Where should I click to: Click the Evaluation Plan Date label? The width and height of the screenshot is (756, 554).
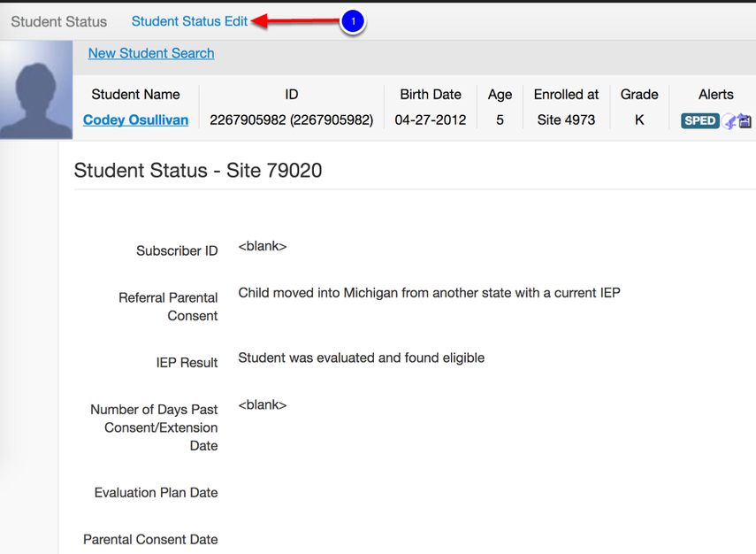click(156, 492)
